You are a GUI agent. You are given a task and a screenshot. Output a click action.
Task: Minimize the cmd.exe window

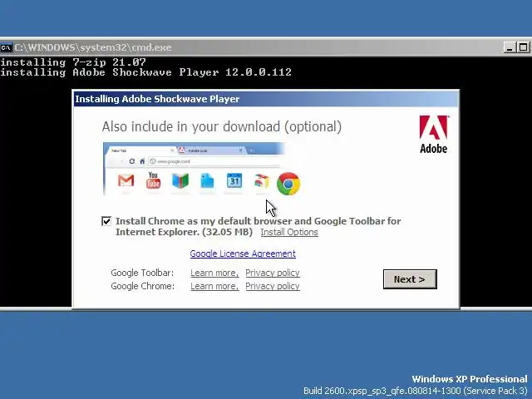tap(509, 47)
